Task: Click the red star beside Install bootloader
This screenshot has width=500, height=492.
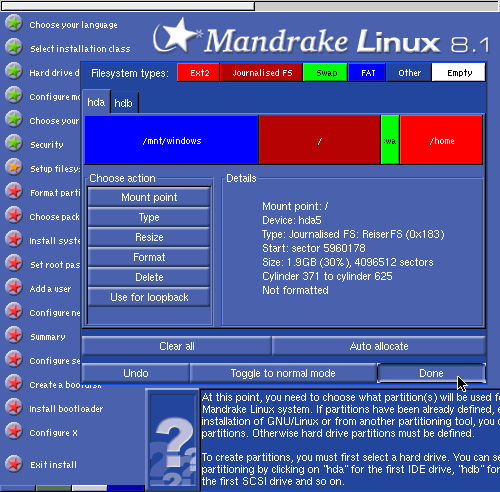Action: pos(14,407)
